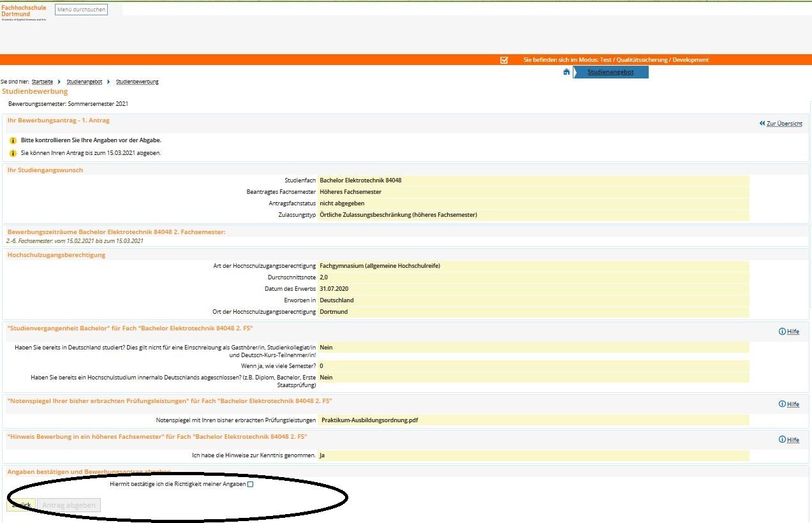Viewport: 812px width, 523px height.
Task: Click warning icon beside the 15.03.2021 deadline notice
Action: [13, 153]
